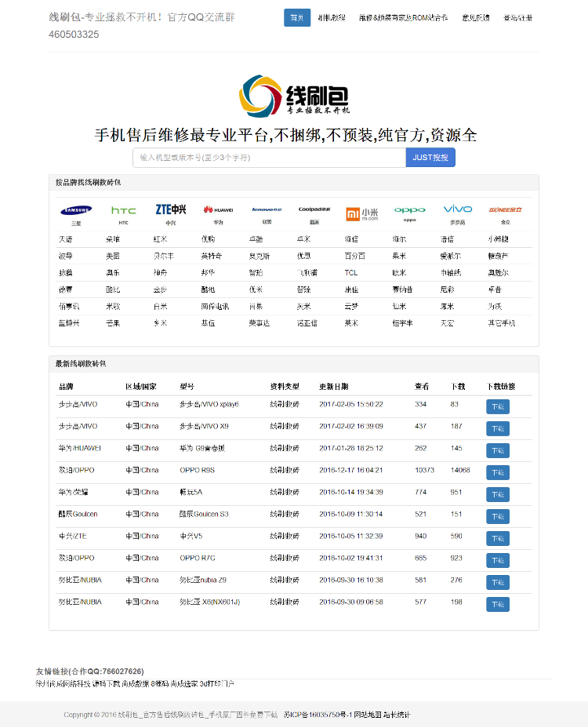Open the OPPO R9S model entry

pyautogui.click(x=198, y=471)
